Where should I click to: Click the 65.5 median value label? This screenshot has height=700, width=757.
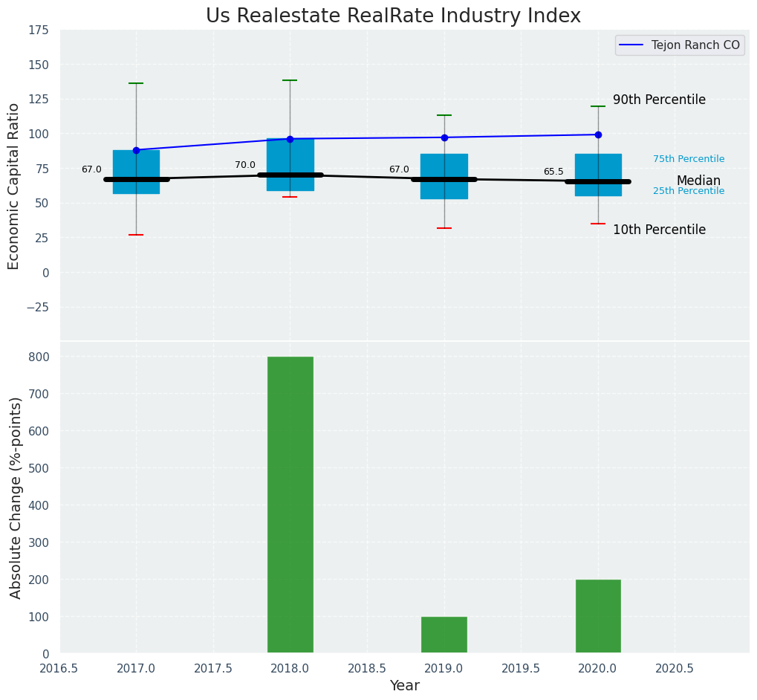[553, 172]
